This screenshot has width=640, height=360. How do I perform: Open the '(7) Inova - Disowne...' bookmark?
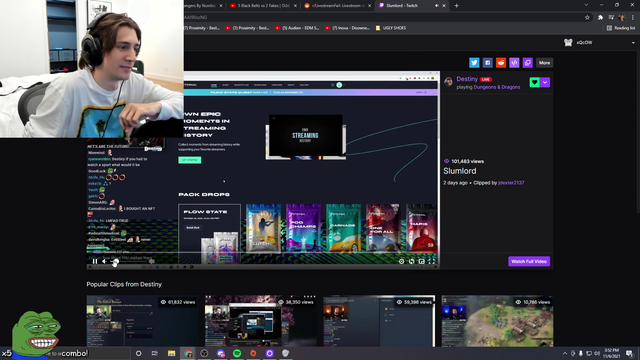[x=347, y=28]
